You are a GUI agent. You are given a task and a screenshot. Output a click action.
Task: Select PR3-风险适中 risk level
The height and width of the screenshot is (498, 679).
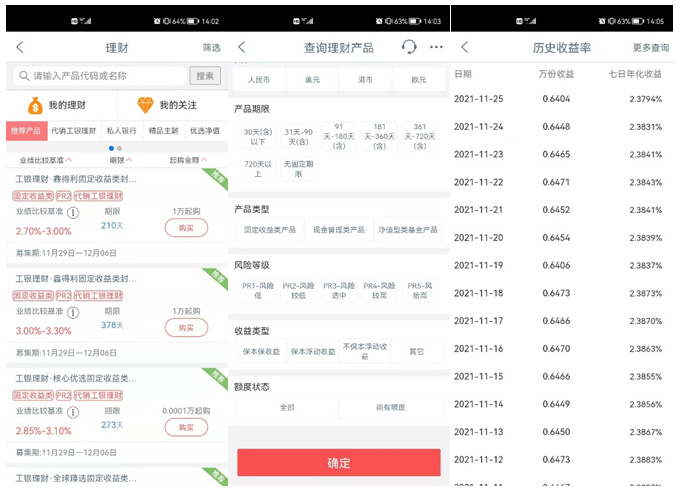pos(339,290)
